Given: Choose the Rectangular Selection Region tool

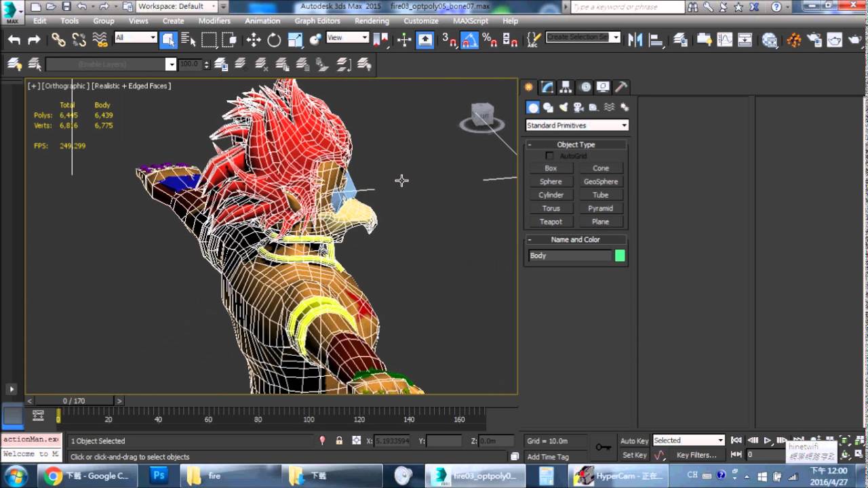Looking at the screenshot, I should pos(209,40).
